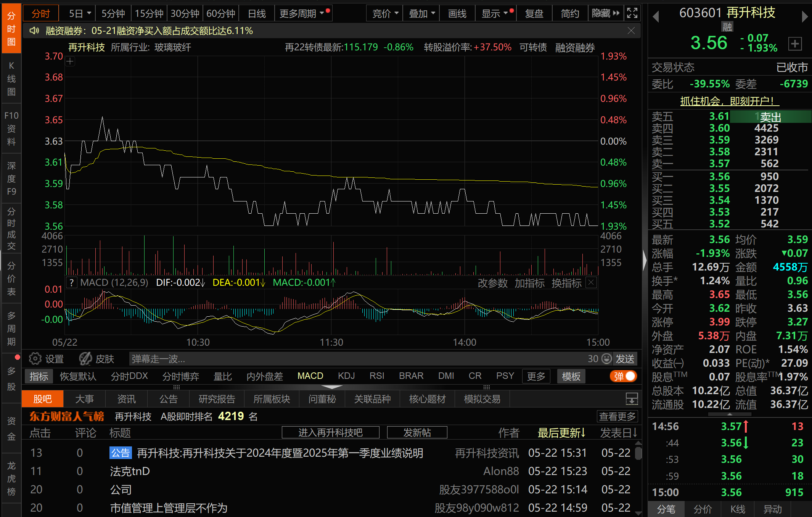812x517 pixels.
Task: Click the 弹幕走一波 input field
Action: (359, 359)
